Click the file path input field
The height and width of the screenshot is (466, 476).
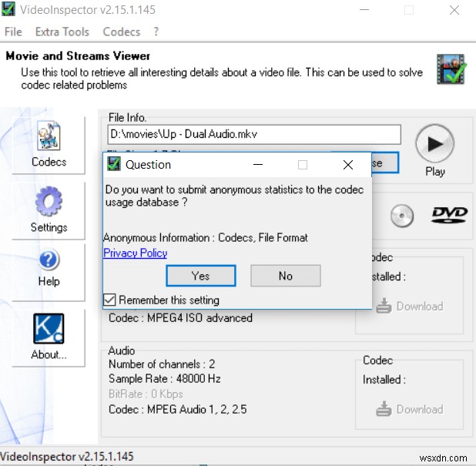point(254,134)
